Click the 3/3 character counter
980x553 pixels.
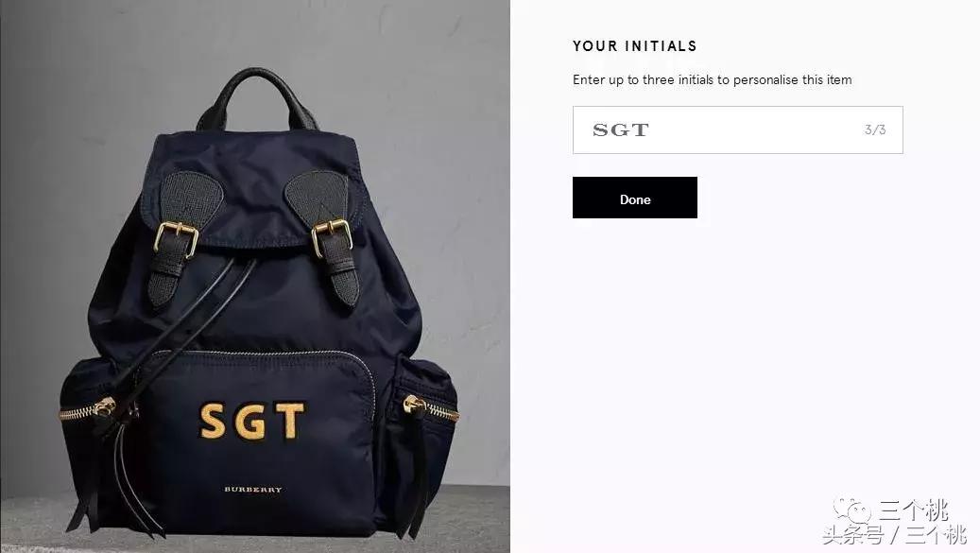[875, 130]
